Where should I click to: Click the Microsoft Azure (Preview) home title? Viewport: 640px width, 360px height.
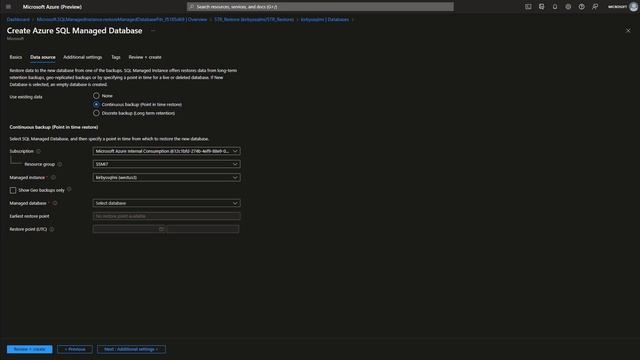52,7
